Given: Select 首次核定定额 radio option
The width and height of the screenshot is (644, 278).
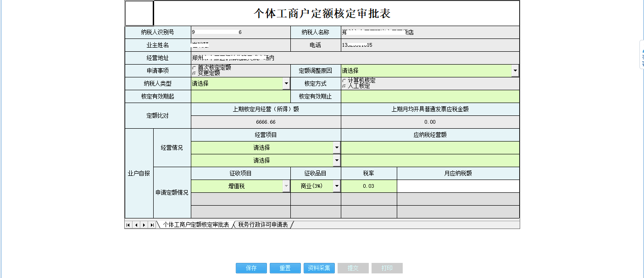Looking at the screenshot, I should pyautogui.click(x=195, y=67).
